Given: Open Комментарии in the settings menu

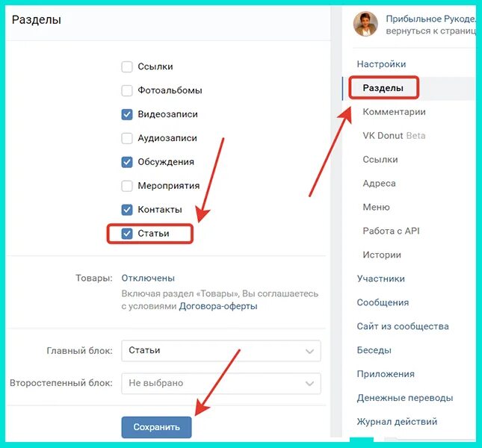Looking at the screenshot, I should (x=394, y=112).
